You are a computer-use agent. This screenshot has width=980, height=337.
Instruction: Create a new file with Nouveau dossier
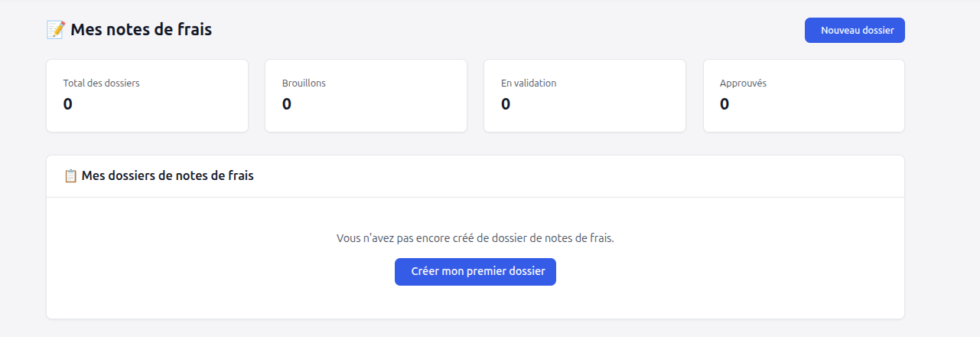pyautogui.click(x=855, y=31)
